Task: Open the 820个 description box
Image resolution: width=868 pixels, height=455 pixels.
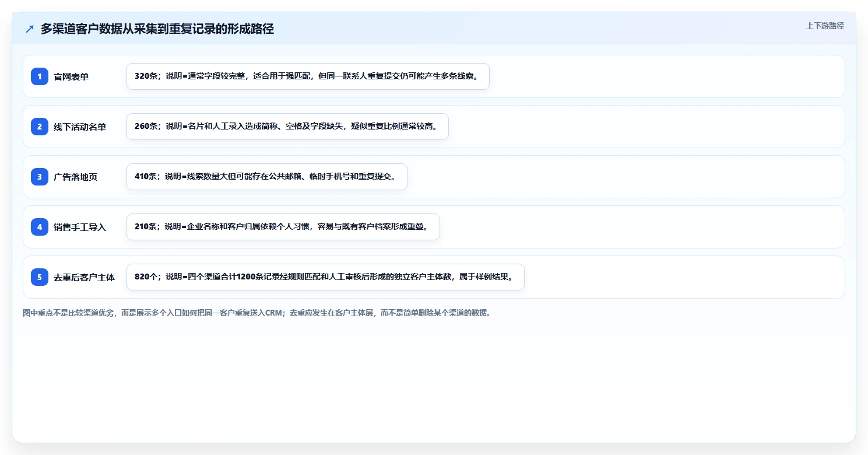Action: click(x=325, y=277)
